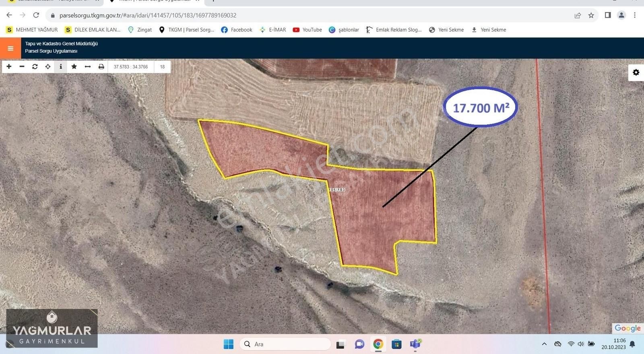Click the parcel label 105/183 on the map
This screenshot has height=354, width=644.
(337, 190)
